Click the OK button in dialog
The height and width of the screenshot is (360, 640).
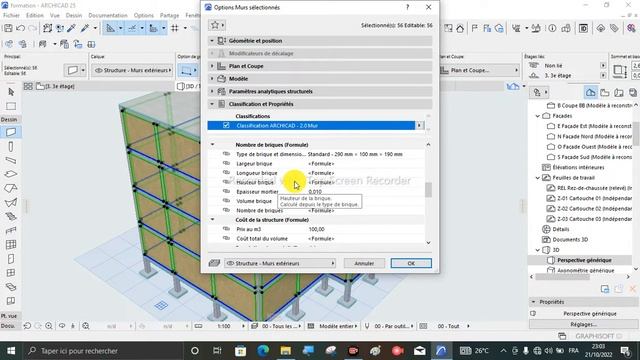pyautogui.click(x=411, y=263)
